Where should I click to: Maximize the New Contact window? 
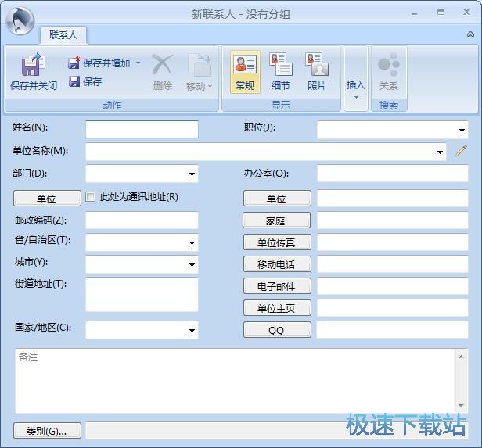click(x=441, y=13)
